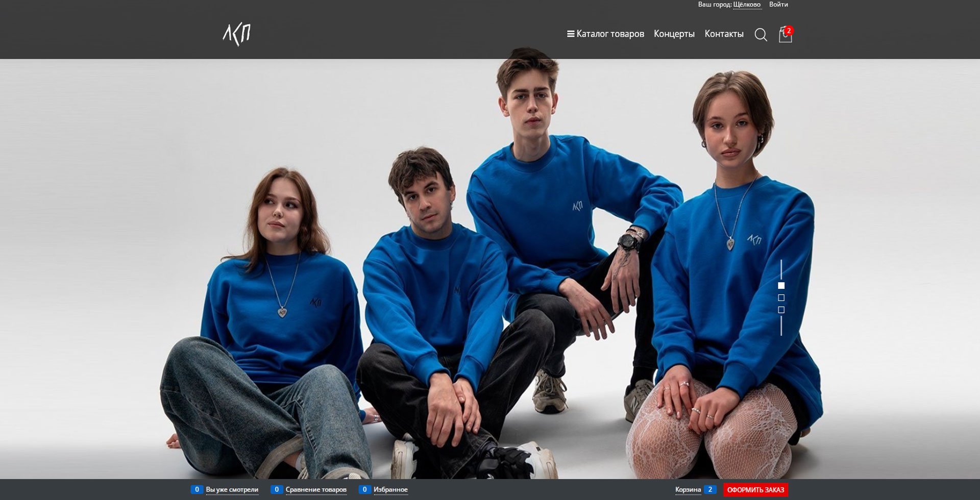Expand the Вы уже смотрели panel
The image size is (980, 500).
[232, 490]
